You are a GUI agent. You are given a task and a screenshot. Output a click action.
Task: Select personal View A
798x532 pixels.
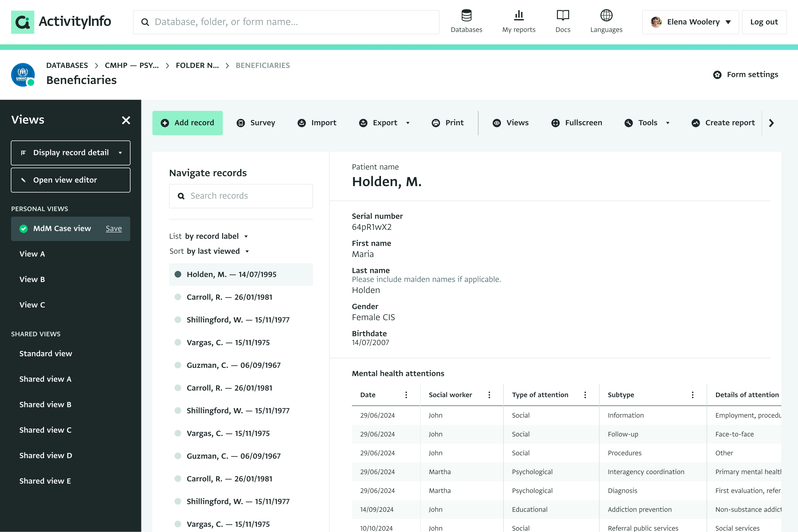pyautogui.click(x=32, y=254)
